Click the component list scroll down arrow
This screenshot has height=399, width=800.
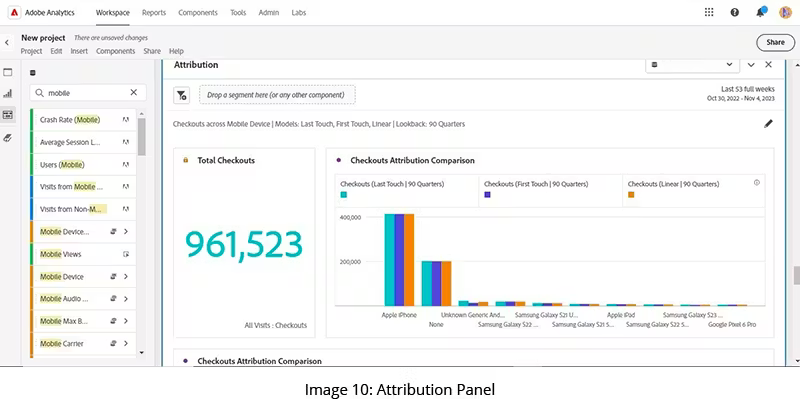[141, 352]
